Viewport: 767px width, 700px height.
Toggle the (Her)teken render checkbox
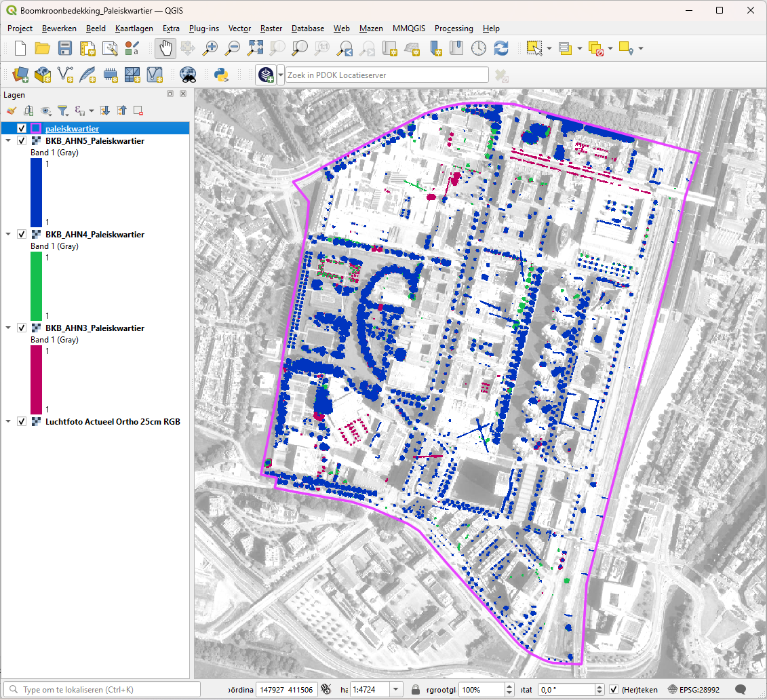(614, 690)
